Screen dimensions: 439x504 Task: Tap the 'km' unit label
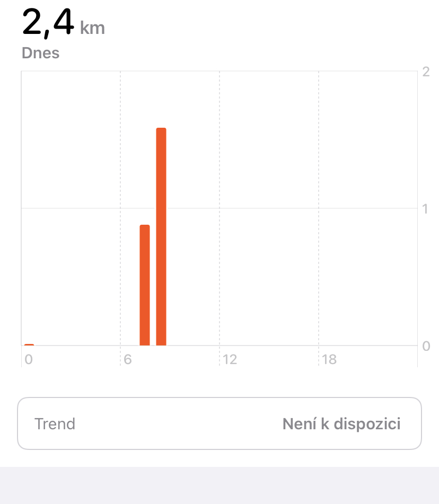(92, 28)
